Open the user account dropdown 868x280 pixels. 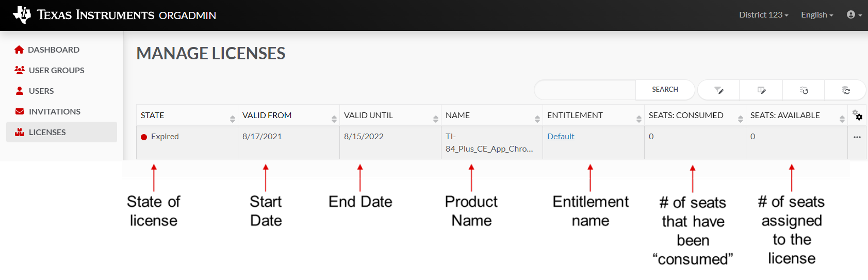coord(854,15)
